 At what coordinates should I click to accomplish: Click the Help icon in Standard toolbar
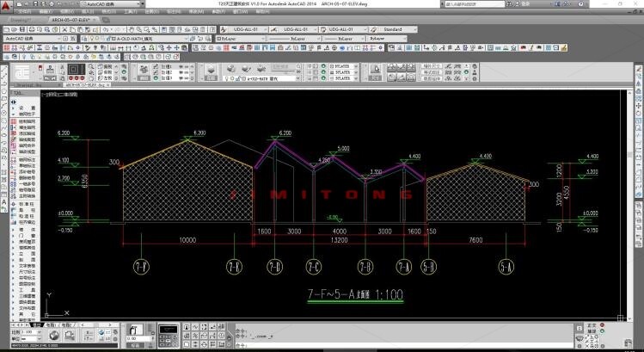click(x=212, y=29)
